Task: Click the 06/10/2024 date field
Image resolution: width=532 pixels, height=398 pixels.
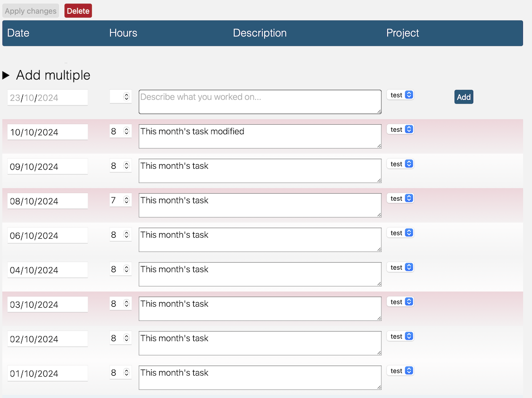Action: tap(48, 235)
